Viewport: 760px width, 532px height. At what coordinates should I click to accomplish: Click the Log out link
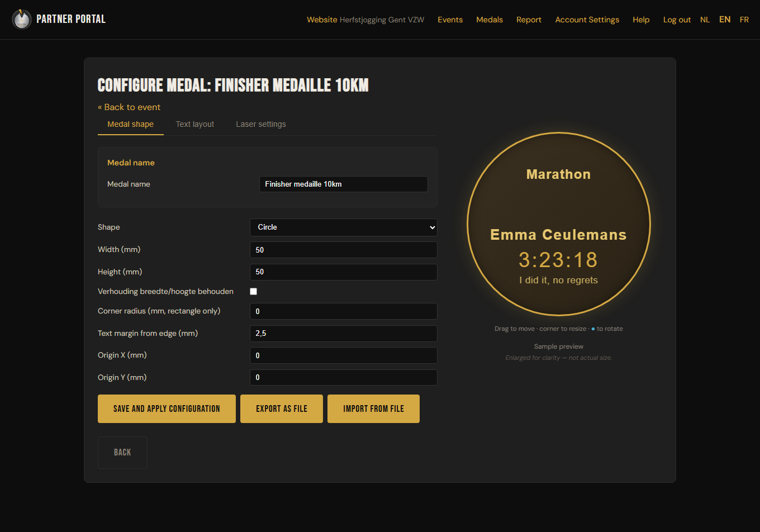tap(677, 20)
